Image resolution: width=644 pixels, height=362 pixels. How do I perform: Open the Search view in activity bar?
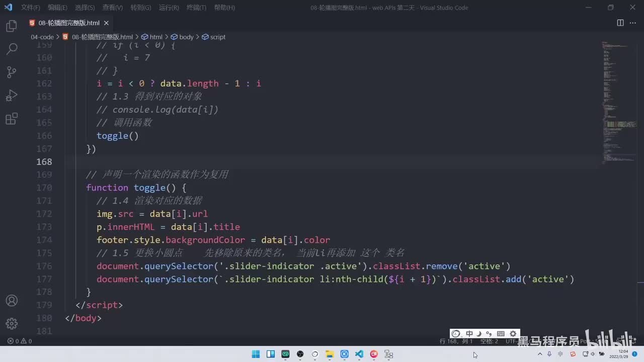point(12,49)
